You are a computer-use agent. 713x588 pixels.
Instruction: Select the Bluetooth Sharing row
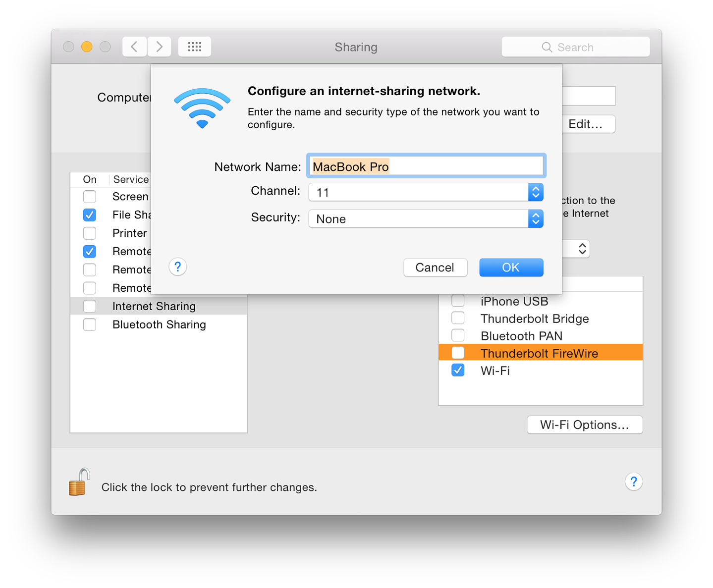coord(159,324)
